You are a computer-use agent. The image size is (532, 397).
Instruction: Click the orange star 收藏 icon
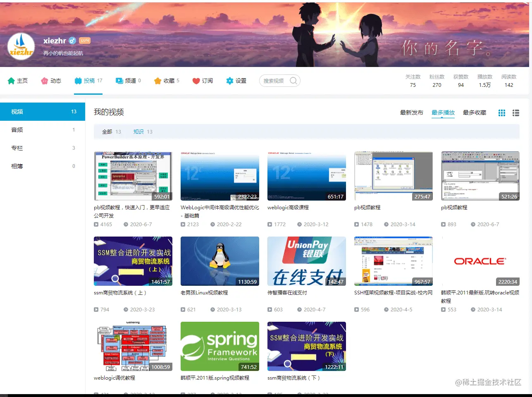click(157, 81)
